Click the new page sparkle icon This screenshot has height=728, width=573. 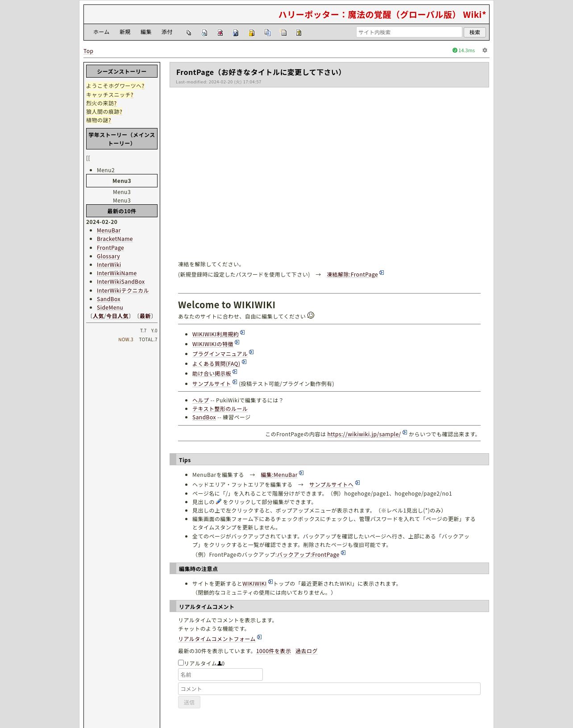[x=283, y=33]
